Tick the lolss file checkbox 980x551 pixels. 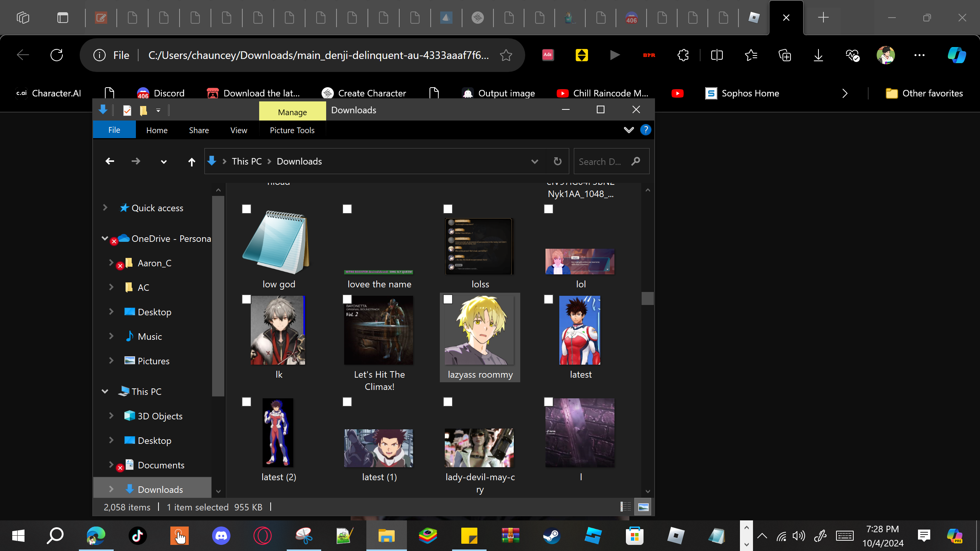point(448,209)
